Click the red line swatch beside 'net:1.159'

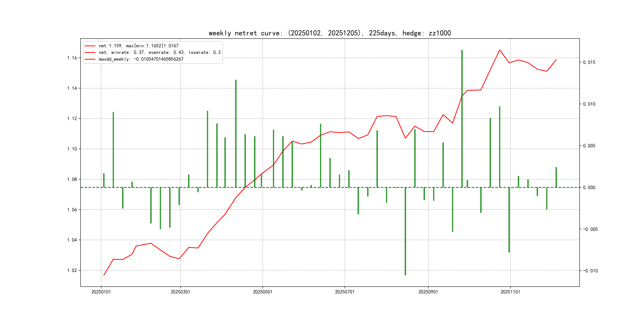click(90, 46)
